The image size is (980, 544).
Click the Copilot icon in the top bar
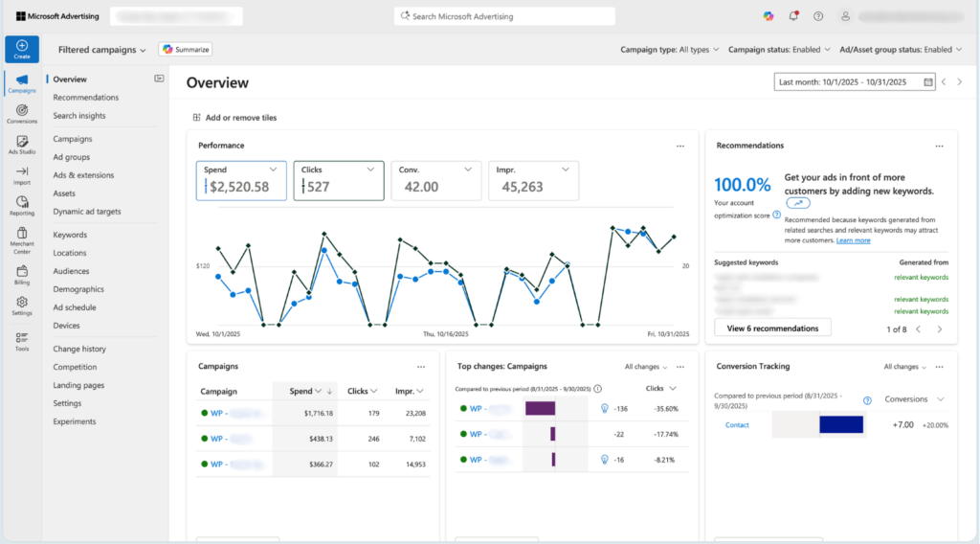tap(768, 16)
